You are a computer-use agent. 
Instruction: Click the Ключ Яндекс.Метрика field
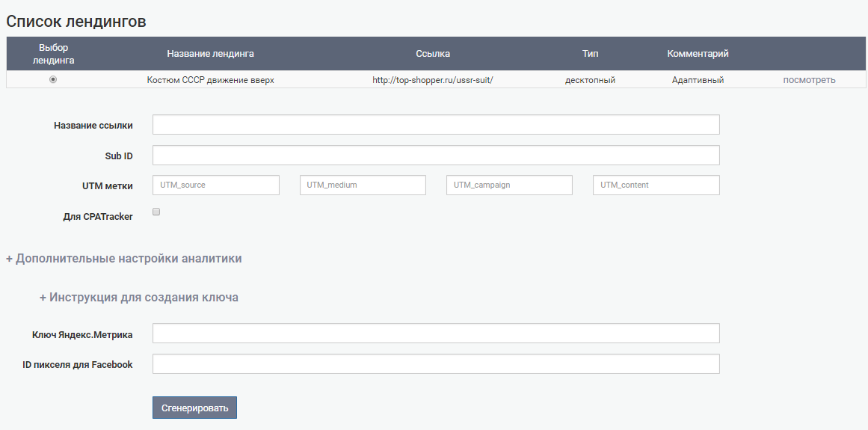[436, 334]
